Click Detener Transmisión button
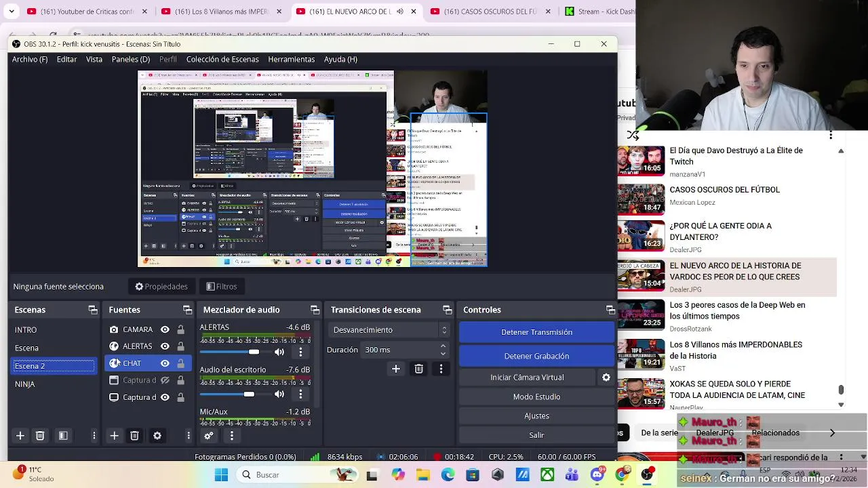Viewport: 868px width, 488px height. click(536, 332)
